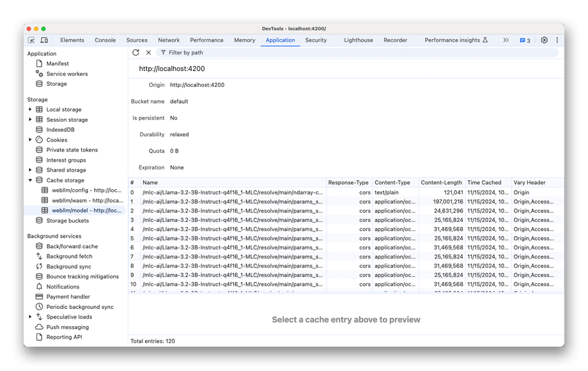Expand the Session storage tree node
This screenshot has width=588, height=371.
(x=30, y=120)
